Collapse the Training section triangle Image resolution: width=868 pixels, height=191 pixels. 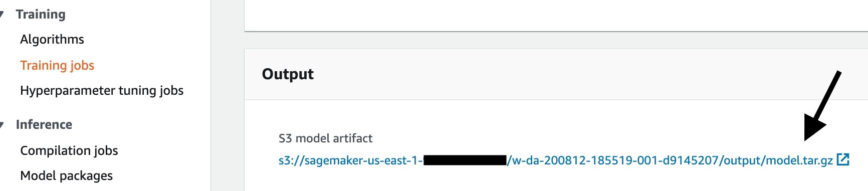click(x=2, y=15)
